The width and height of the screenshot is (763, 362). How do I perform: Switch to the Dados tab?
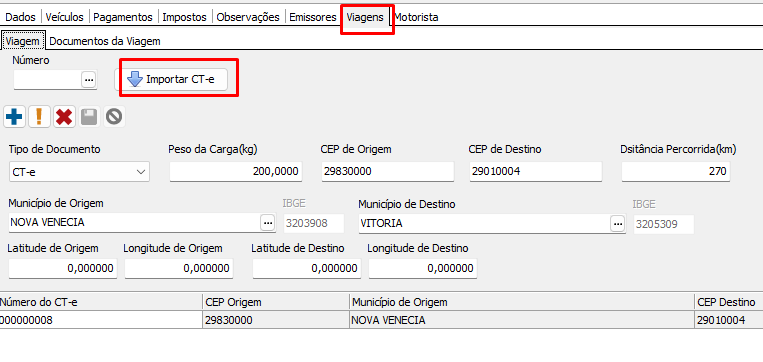click(x=20, y=17)
